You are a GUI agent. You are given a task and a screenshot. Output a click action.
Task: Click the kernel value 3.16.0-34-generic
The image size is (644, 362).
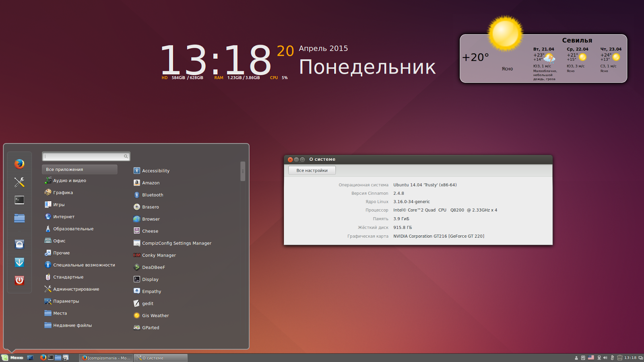click(411, 202)
